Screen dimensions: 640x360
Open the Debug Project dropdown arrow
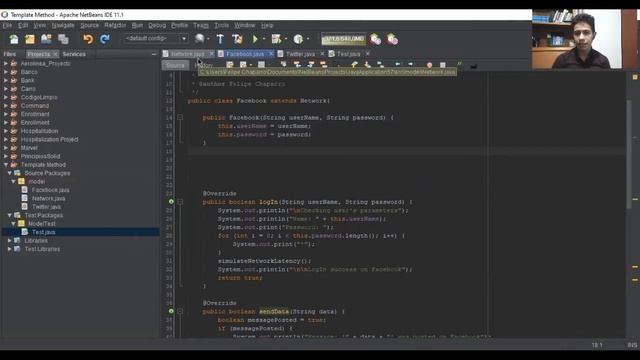point(286,39)
